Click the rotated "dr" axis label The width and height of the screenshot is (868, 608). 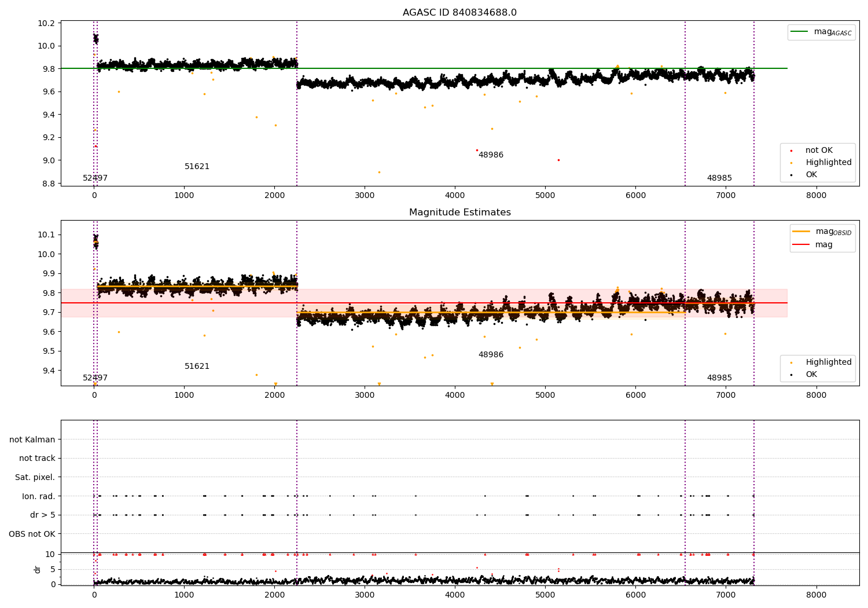tap(38, 569)
